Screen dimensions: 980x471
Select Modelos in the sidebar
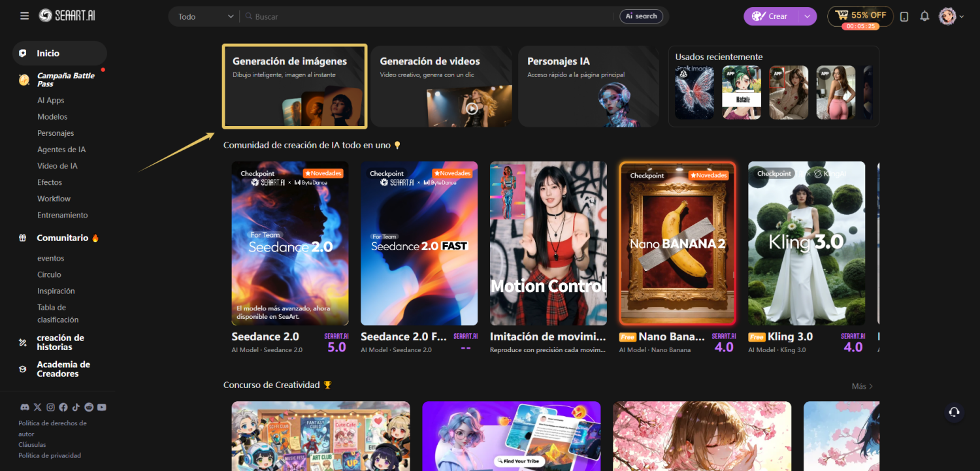tap(52, 117)
